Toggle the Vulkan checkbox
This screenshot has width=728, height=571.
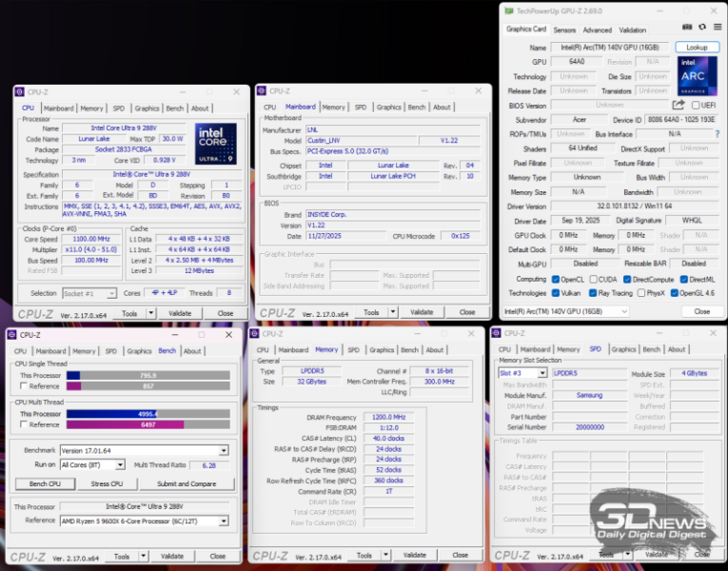click(556, 293)
